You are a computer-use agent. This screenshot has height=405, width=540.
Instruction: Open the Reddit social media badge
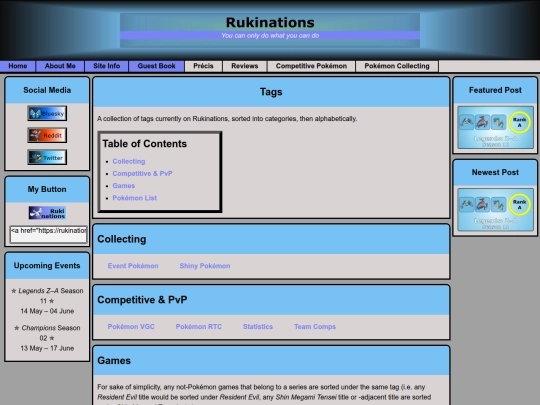pos(47,135)
